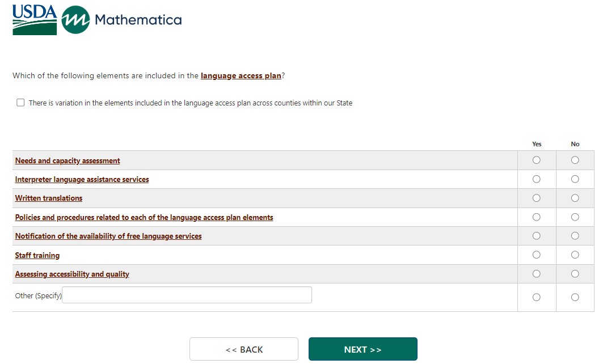607x364 pixels.
Task: Mark Yes for Staff training
Action: 537,255
